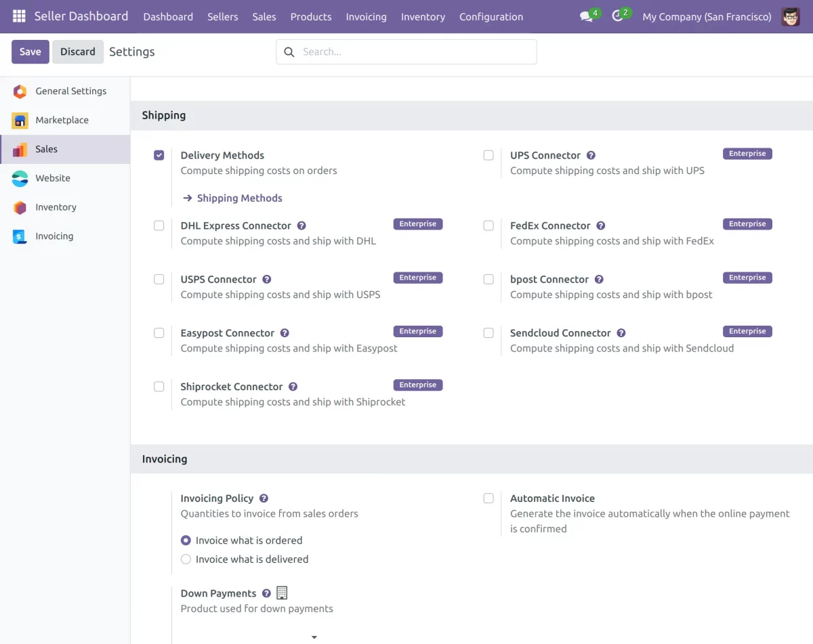Click the help icon beside UPS Connector
The height and width of the screenshot is (644, 813).
591,156
